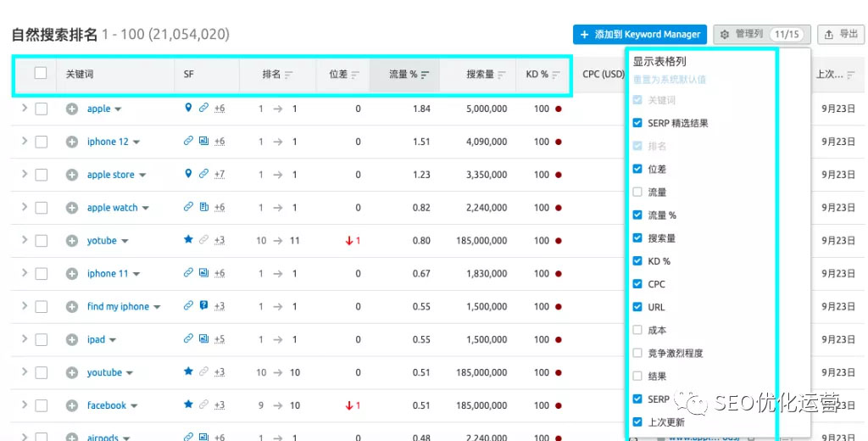Click the location pin icon in apple row

click(x=188, y=109)
